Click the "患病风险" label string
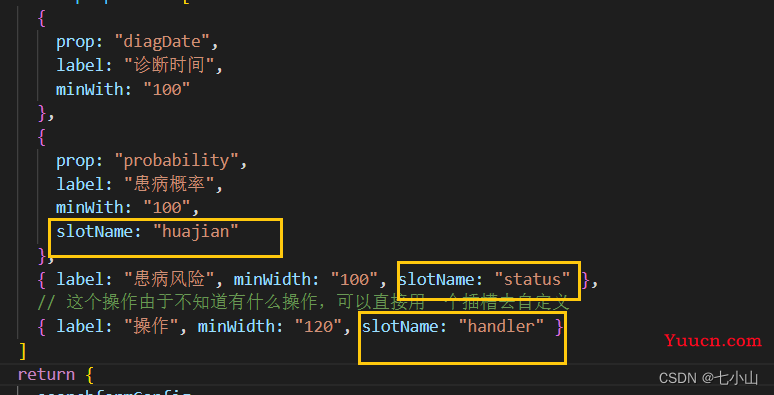Screen dimensions: 774x395 point(169,280)
